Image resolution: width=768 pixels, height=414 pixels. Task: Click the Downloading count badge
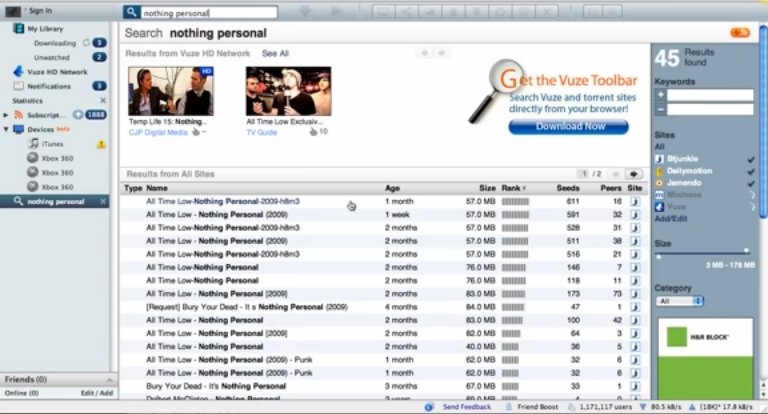tap(99, 43)
